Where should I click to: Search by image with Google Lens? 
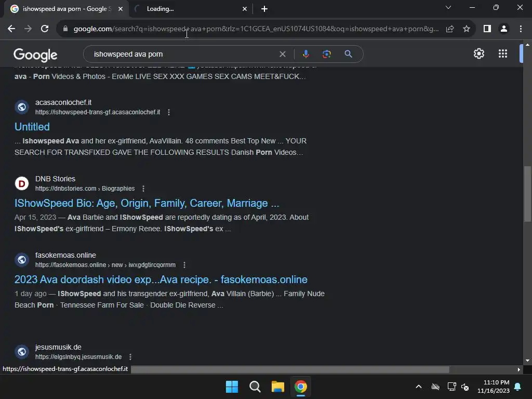point(326,54)
